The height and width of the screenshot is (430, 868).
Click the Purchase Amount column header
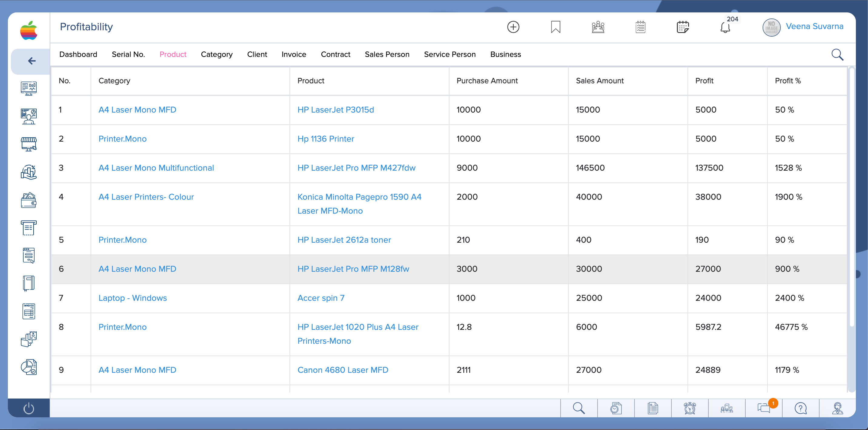pos(487,81)
